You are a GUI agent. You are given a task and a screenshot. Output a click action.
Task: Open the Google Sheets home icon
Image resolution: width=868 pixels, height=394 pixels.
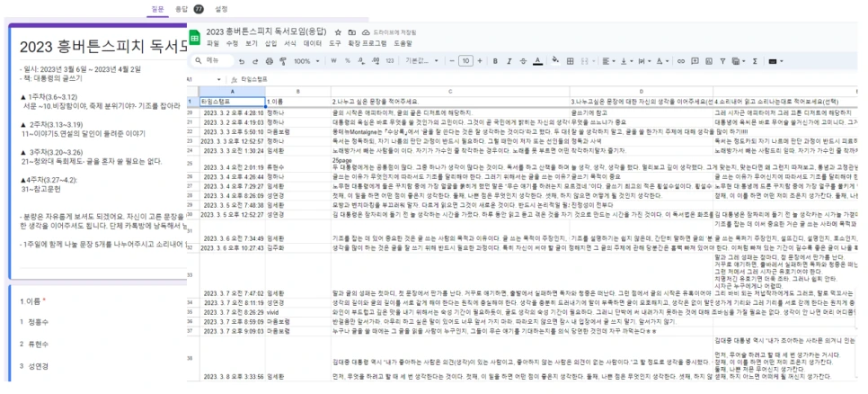click(x=195, y=37)
